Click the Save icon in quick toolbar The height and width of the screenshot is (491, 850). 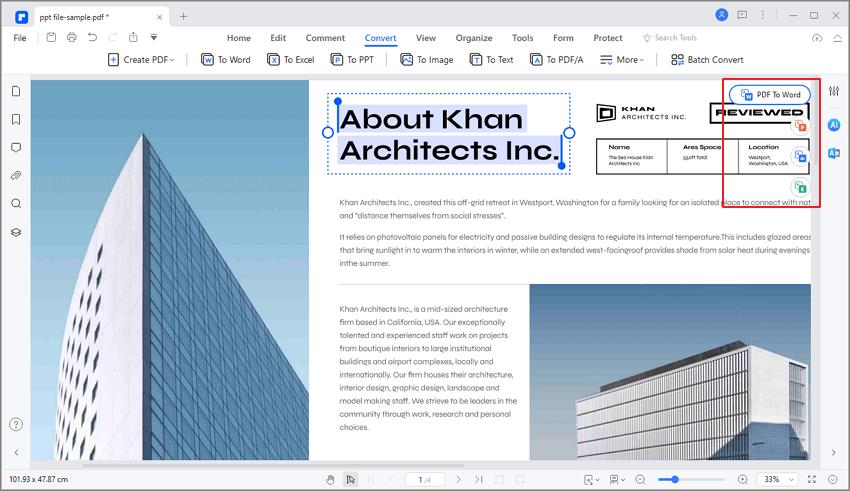point(51,37)
